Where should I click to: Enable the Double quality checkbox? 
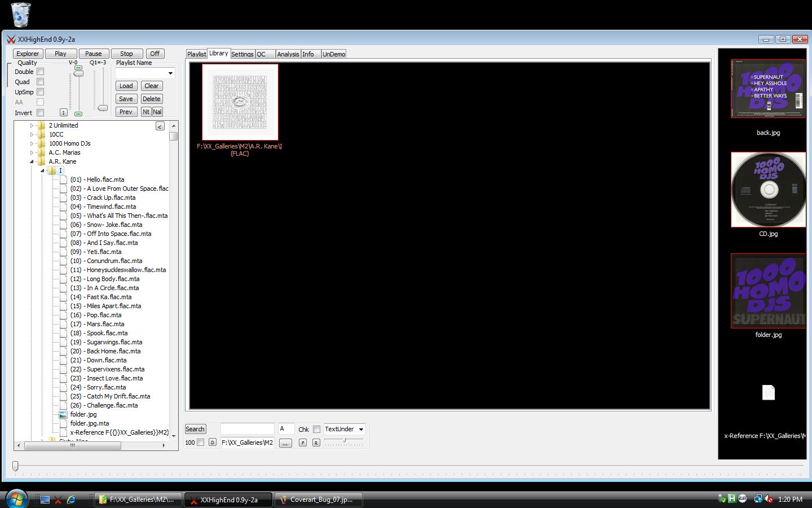[x=40, y=72]
